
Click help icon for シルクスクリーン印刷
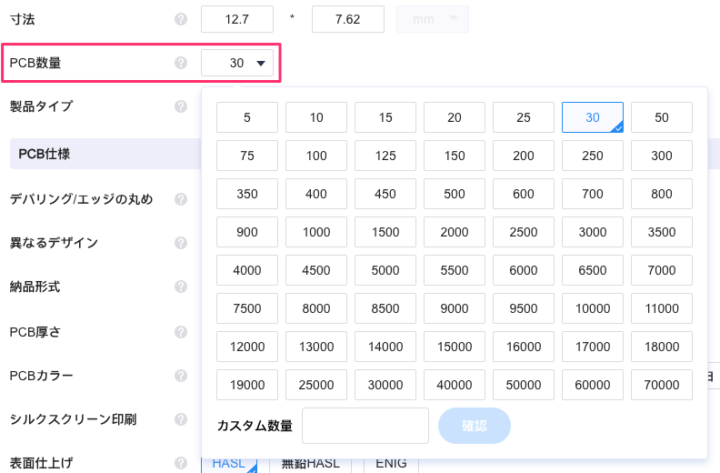[x=181, y=420]
